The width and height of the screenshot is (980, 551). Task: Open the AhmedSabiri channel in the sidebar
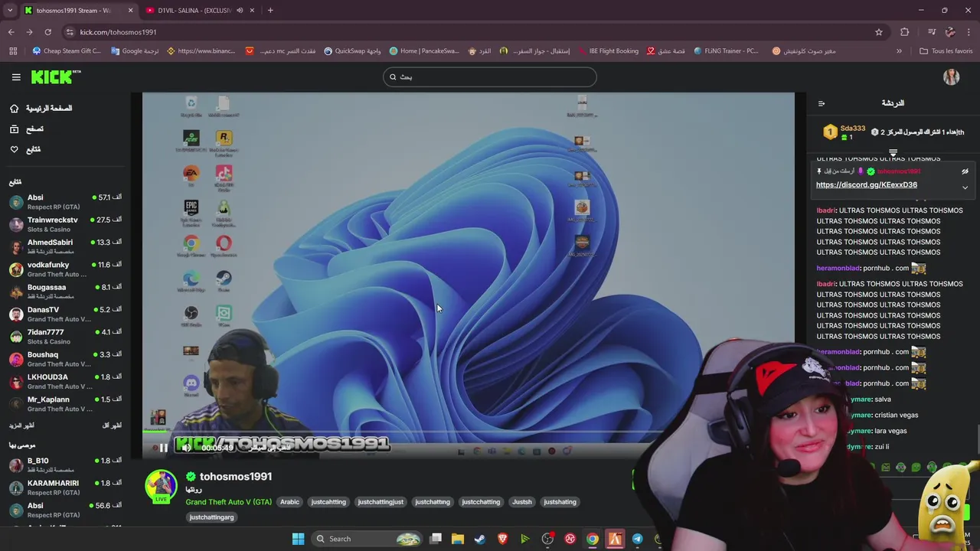point(65,246)
